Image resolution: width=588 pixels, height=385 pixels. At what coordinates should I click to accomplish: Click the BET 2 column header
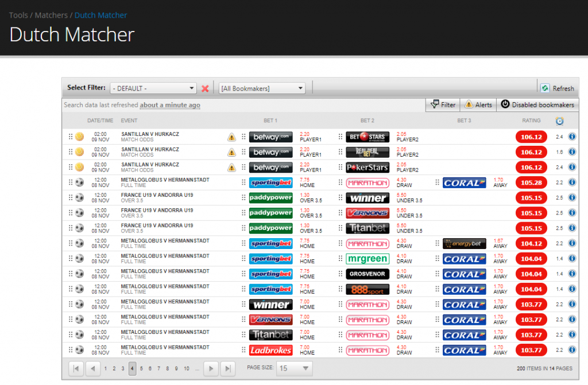(x=367, y=120)
